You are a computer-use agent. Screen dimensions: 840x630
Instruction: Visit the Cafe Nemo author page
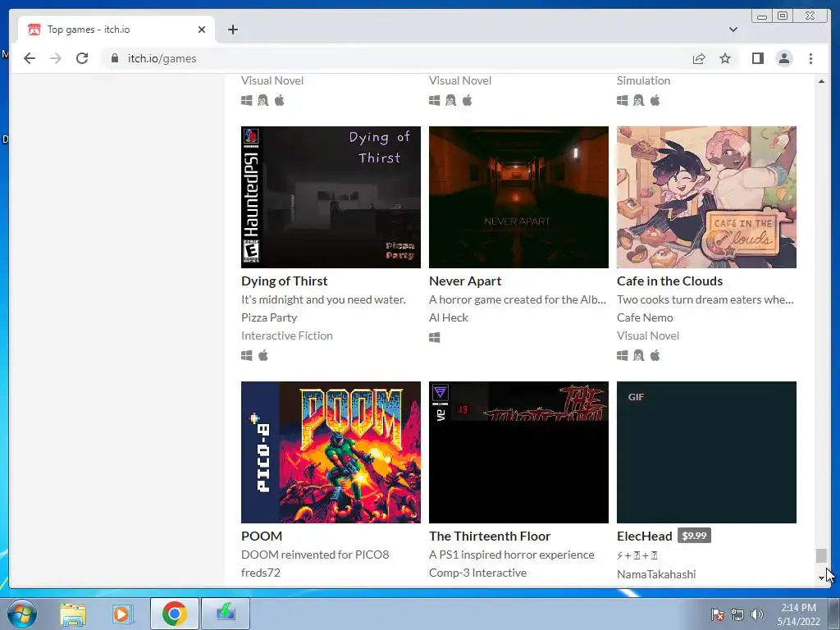[645, 317]
